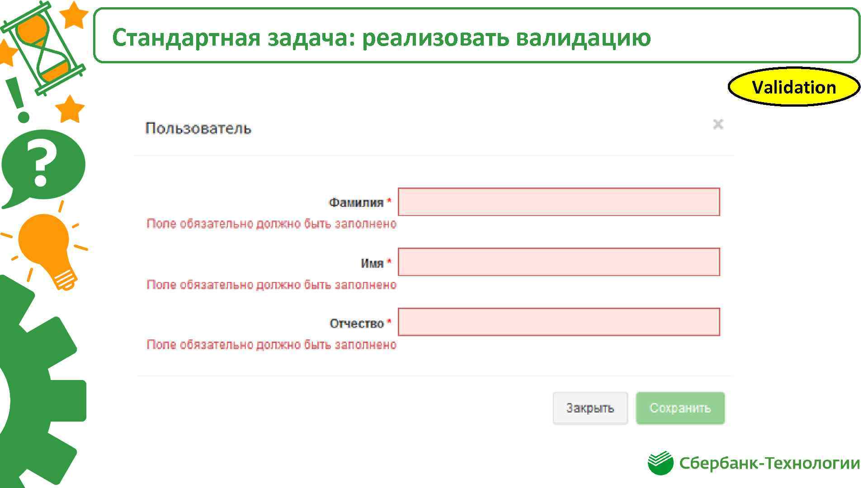Click the yellow Validation badge
The height and width of the screenshot is (488, 868).
coord(793,87)
